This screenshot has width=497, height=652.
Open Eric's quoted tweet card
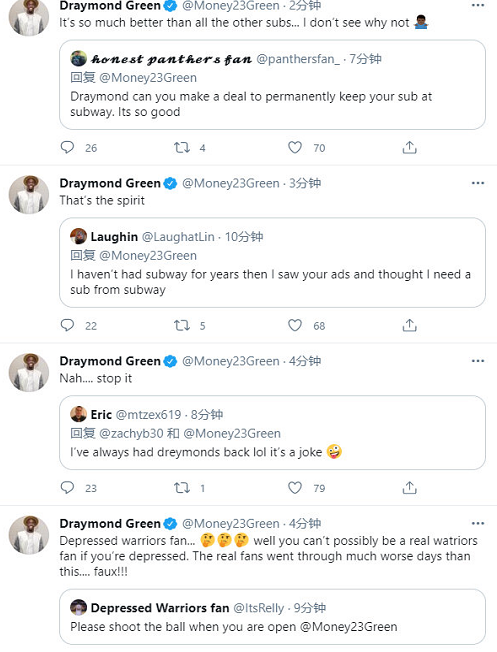(272, 432)
